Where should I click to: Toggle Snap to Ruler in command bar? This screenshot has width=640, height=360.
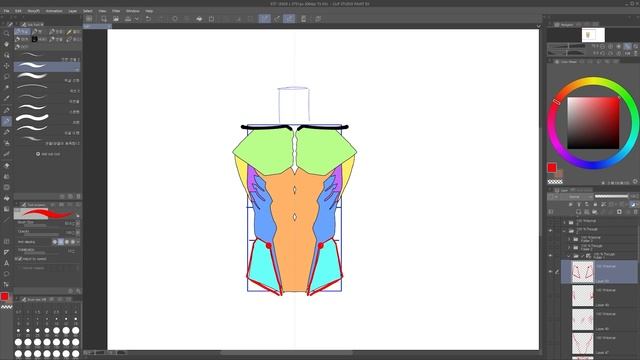point(264,19)
